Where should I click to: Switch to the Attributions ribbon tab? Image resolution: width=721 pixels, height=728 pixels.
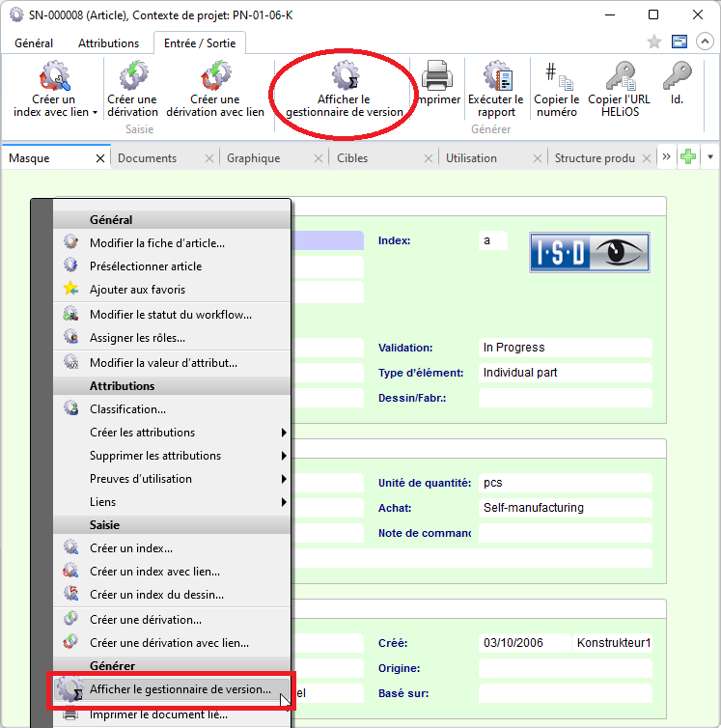click(x=109, y=43)
